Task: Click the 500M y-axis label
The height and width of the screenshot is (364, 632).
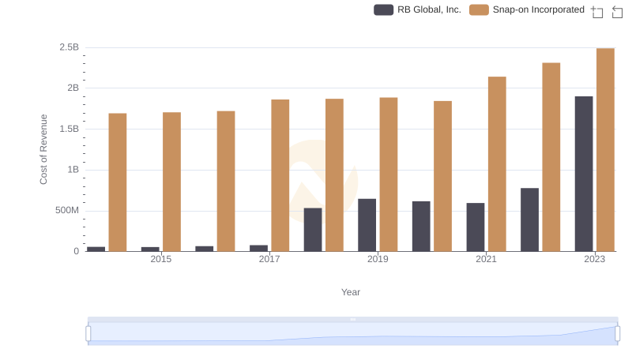Action: (x=67, y=210)
